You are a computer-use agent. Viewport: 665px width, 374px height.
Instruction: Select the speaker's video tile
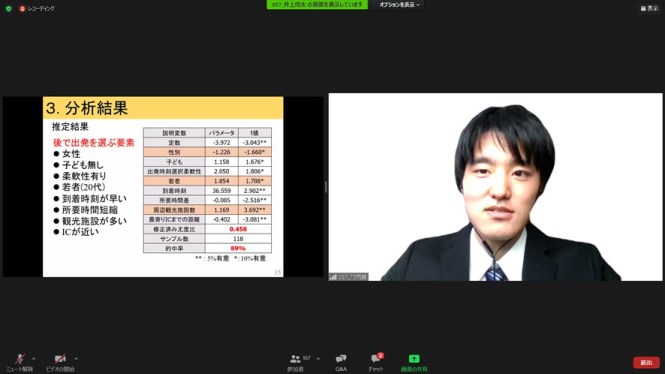[495, 187]
